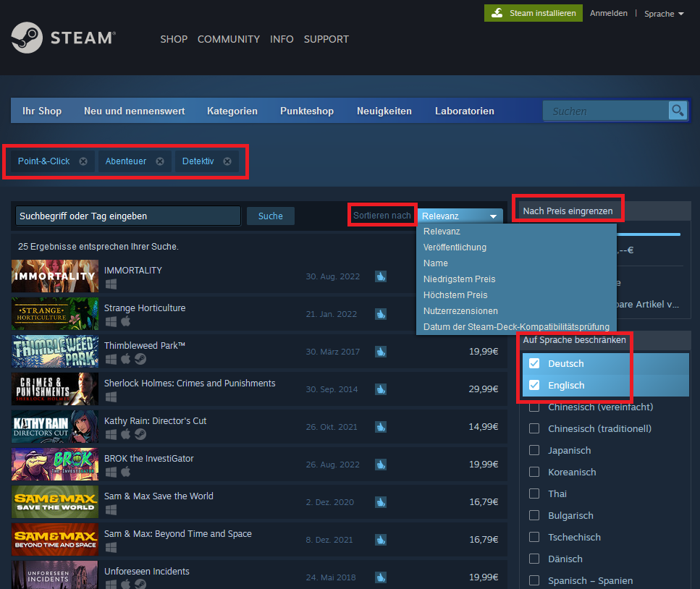Check Chinesisch (vereinfacht) language
Screen dimensions: 700x589
click(x=534, y=407)
